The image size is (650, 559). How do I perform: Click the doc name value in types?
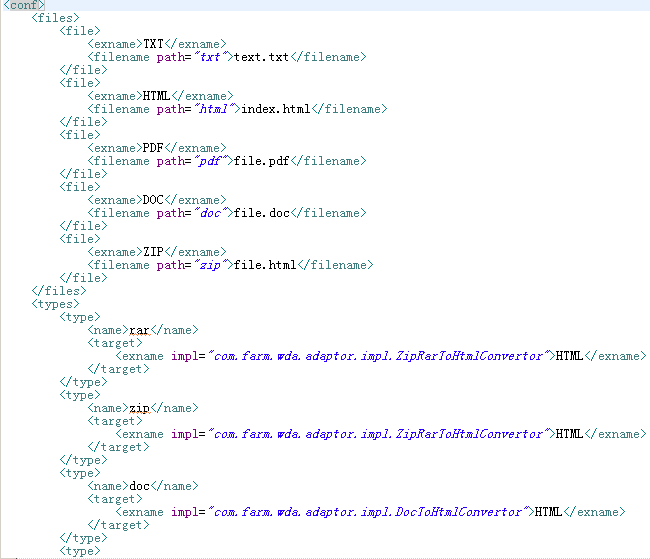tap(139, 486)
